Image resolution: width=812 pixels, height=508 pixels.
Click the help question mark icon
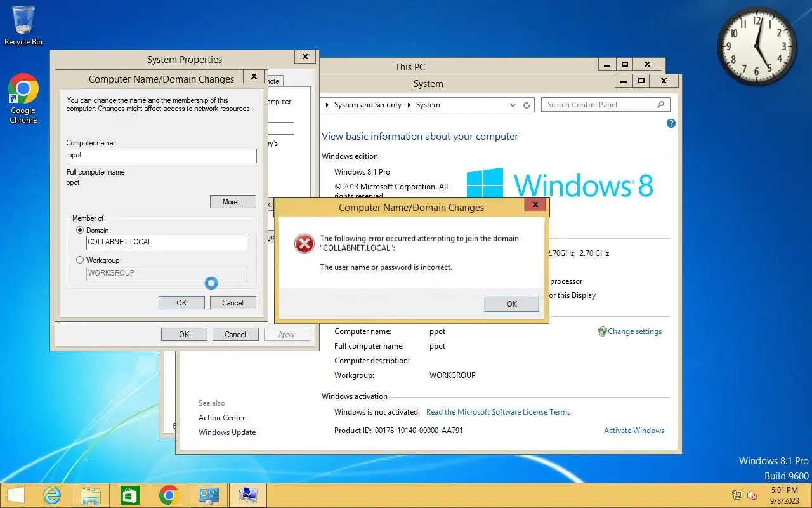pos(671,123)
